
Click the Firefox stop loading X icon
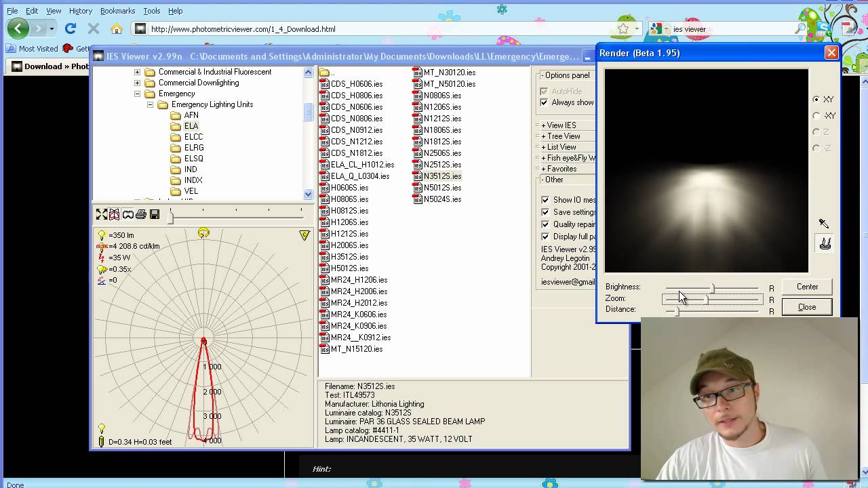click(94, 28)
